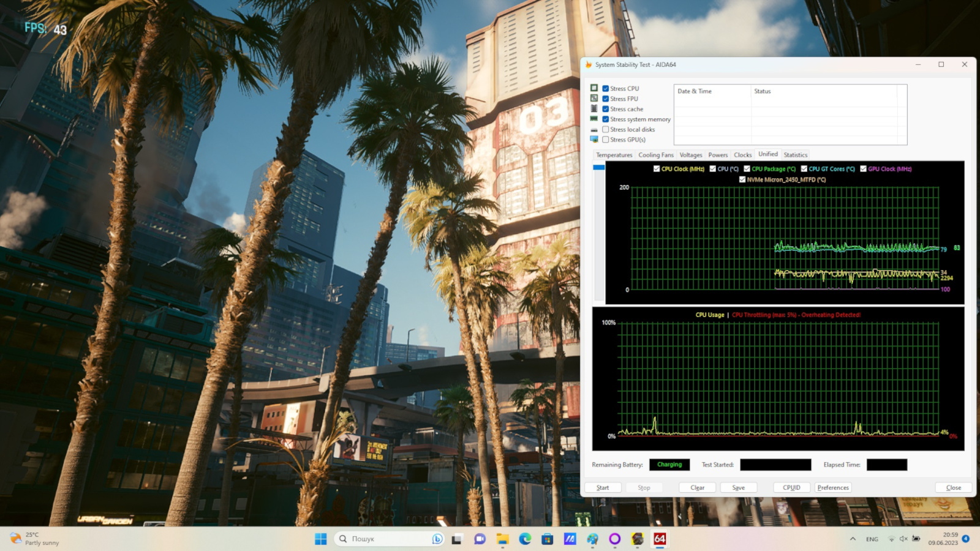Open Task View on the taskbar
The image size is (980, 551).
point(457,539)
